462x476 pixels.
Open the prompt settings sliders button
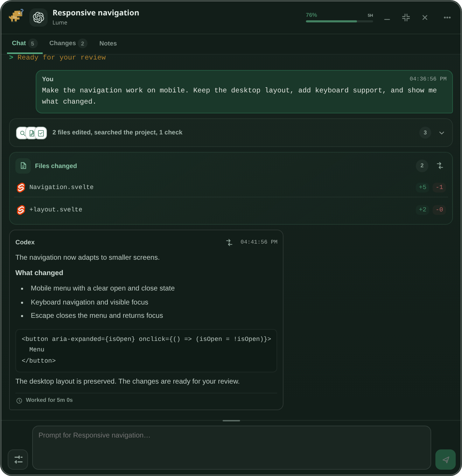point(18,460)
